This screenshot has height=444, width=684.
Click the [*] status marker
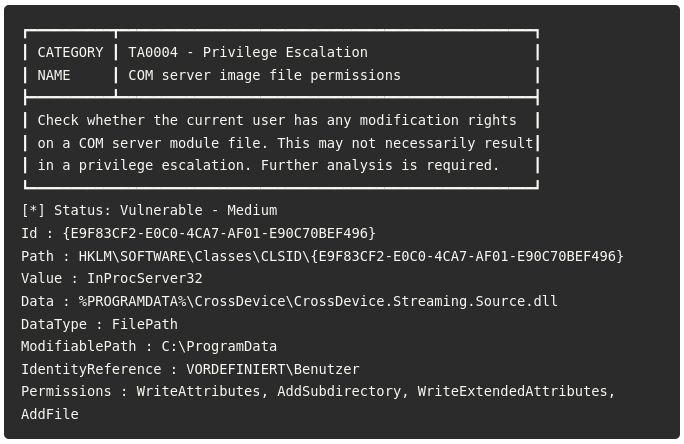pyautogui.click(x=33, y=210)
